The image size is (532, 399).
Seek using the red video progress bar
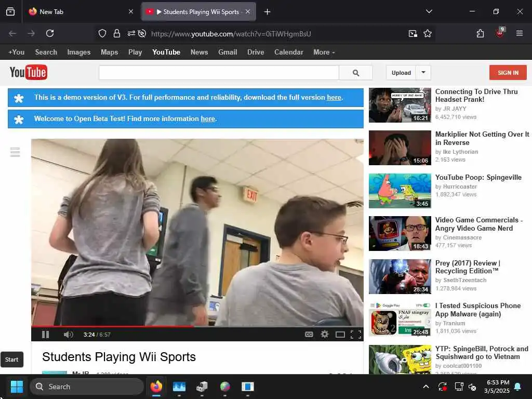coord(197,326)
